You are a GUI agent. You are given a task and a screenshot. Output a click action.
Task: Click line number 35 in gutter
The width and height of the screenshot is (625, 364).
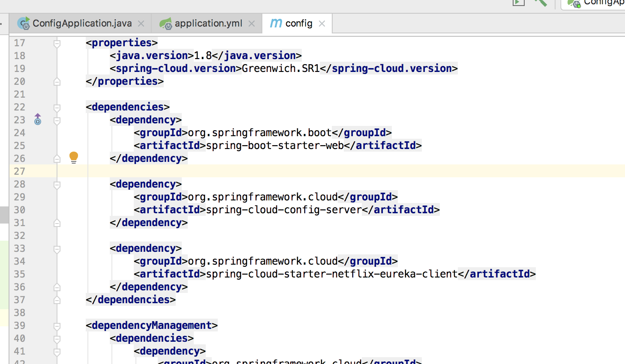[19, 274]
